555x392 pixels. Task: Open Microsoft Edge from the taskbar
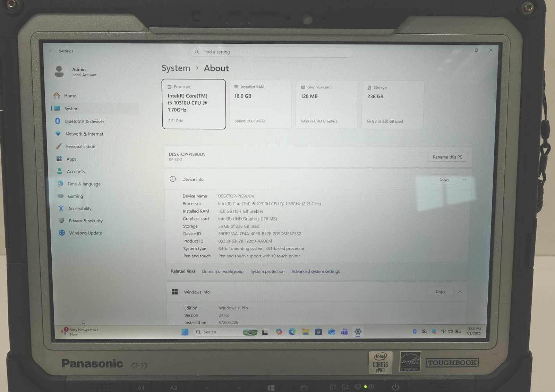coord(292,332)
